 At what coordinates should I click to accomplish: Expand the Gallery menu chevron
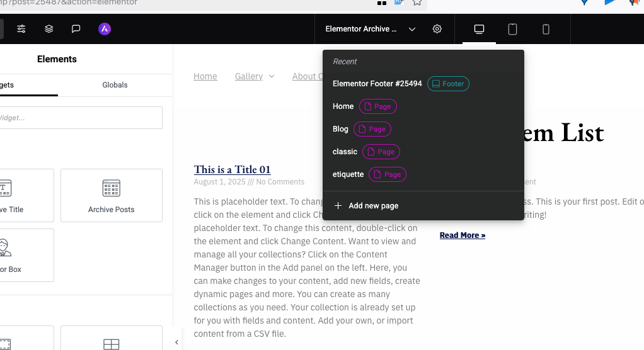(272, 76)
